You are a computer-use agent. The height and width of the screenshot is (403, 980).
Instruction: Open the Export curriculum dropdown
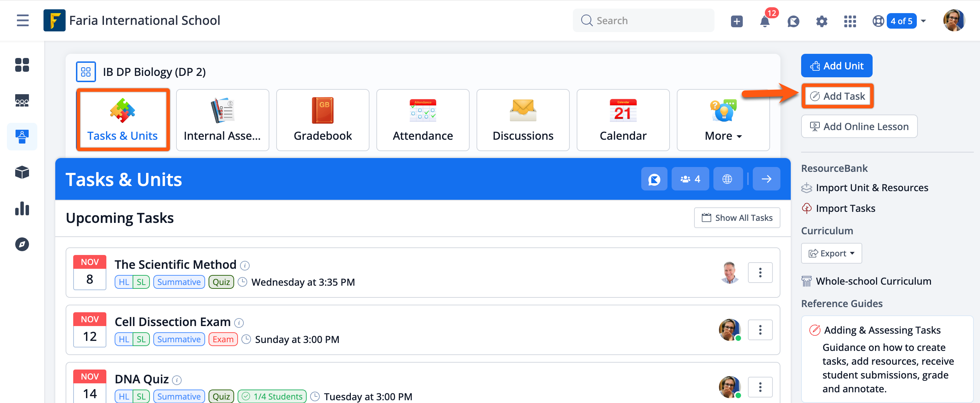(x=831, y=253)
